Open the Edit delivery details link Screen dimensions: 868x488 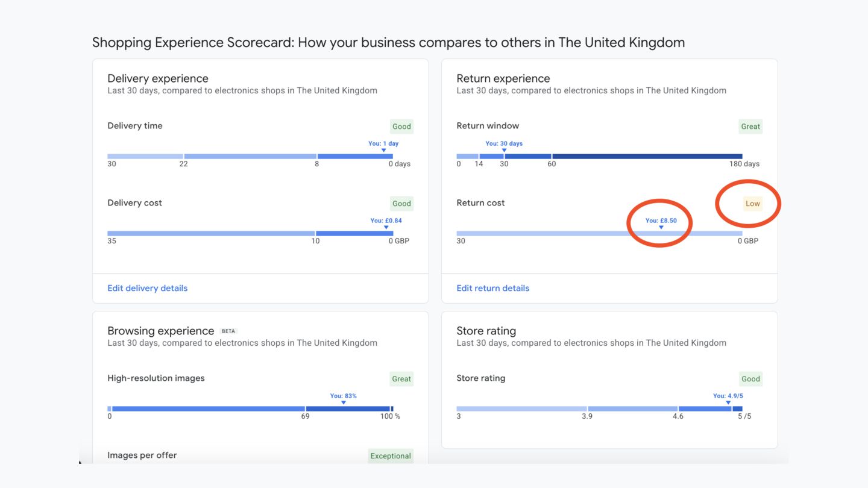pos(147,288)
